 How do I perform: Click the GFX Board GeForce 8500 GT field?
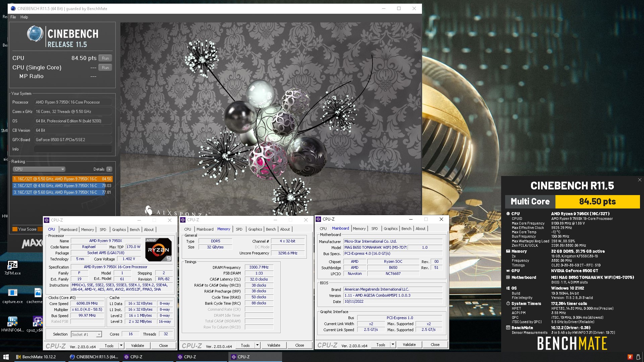click(x=73, y=140)
